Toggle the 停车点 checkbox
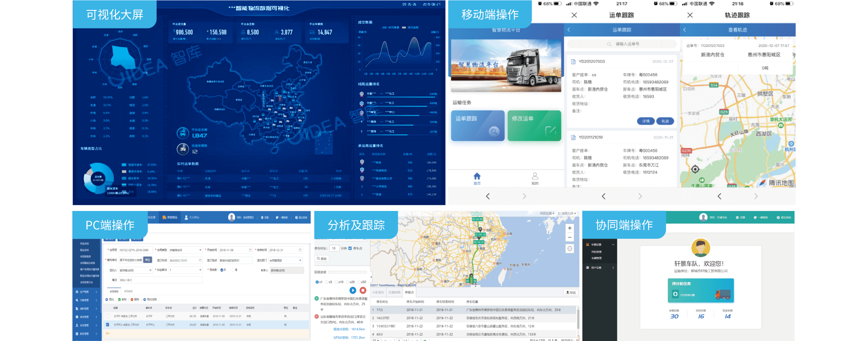Screen dimensions: 868x341 click(350, 248)
